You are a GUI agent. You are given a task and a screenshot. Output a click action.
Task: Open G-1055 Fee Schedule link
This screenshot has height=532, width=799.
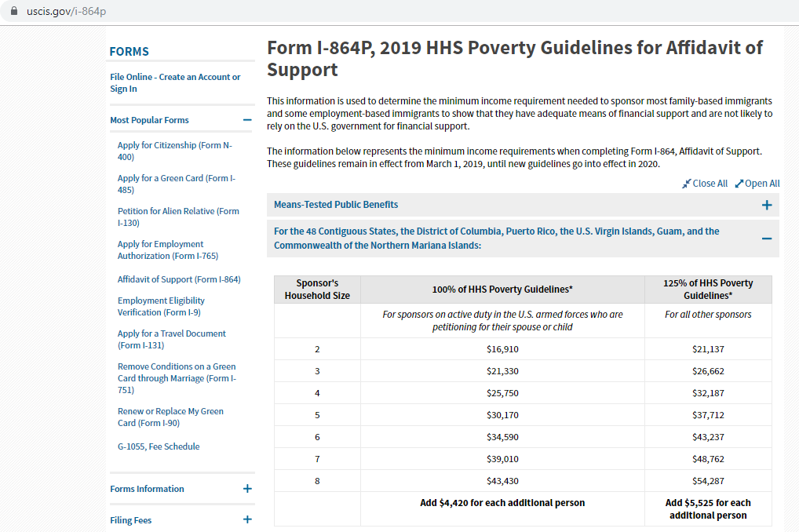pos(159,446)
